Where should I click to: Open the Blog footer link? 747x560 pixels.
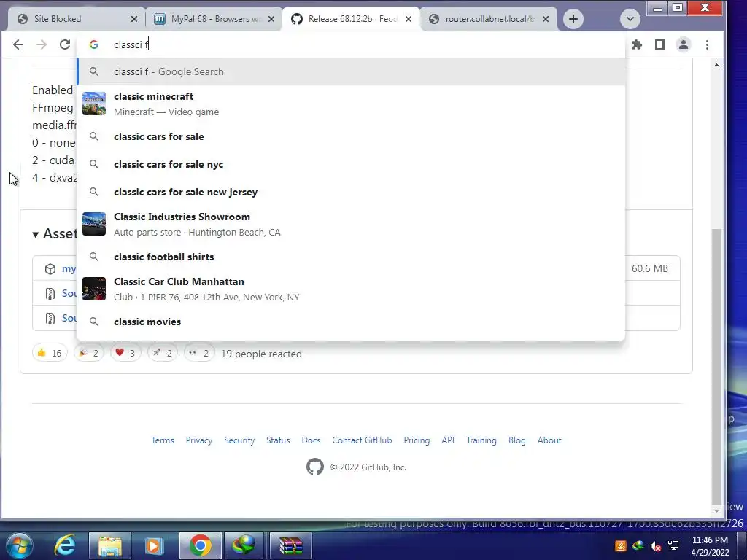coord(517,440)
